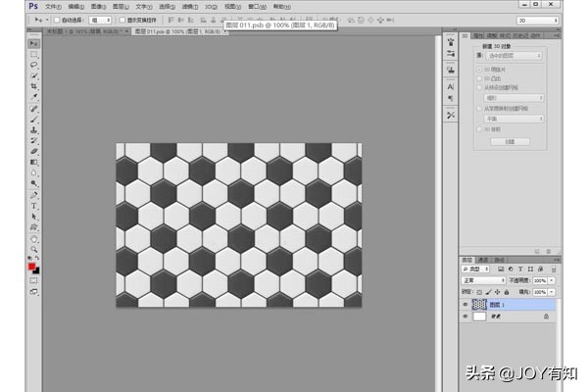Enable the 显示变换控件 checkbox
Viewport: 588px width, 392px height.
tap(121, 19)
